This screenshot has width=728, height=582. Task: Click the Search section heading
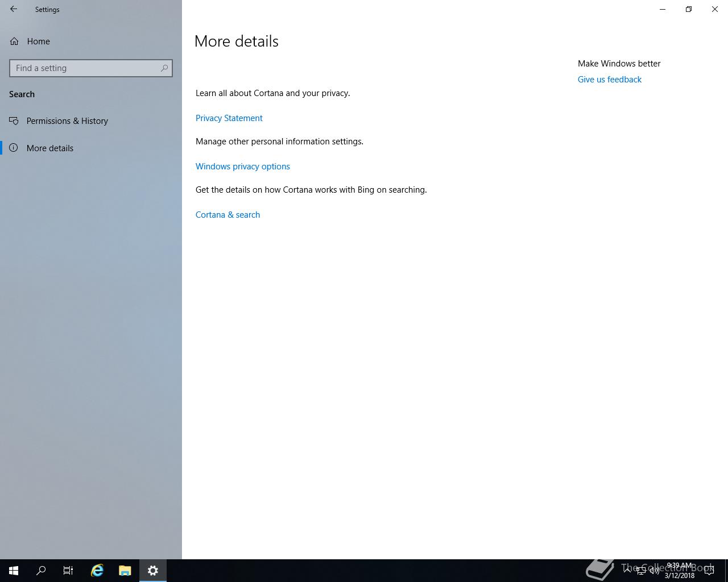tap(22, 94)
